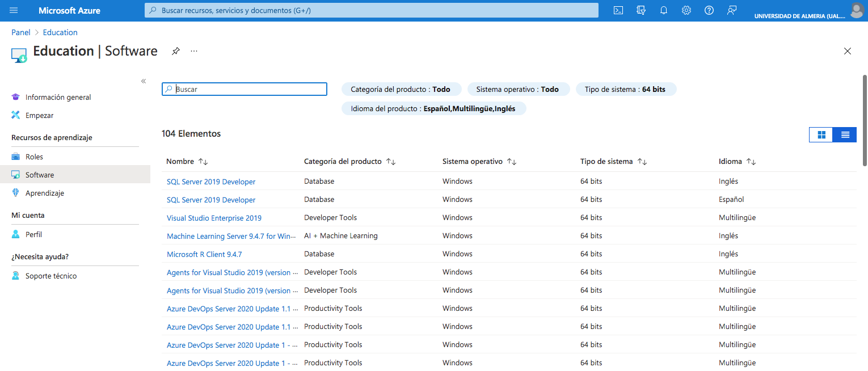The image size is (868, 371).
Task: Click the Developer Tools cell of Visual Studio Enterprise
Action: 331,217
